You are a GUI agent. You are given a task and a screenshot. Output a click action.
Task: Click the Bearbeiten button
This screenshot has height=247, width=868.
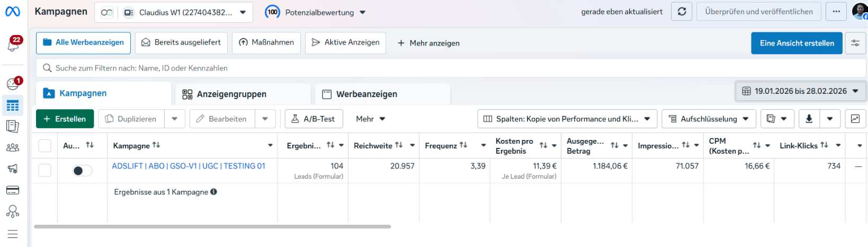click(x=222, y=119)
